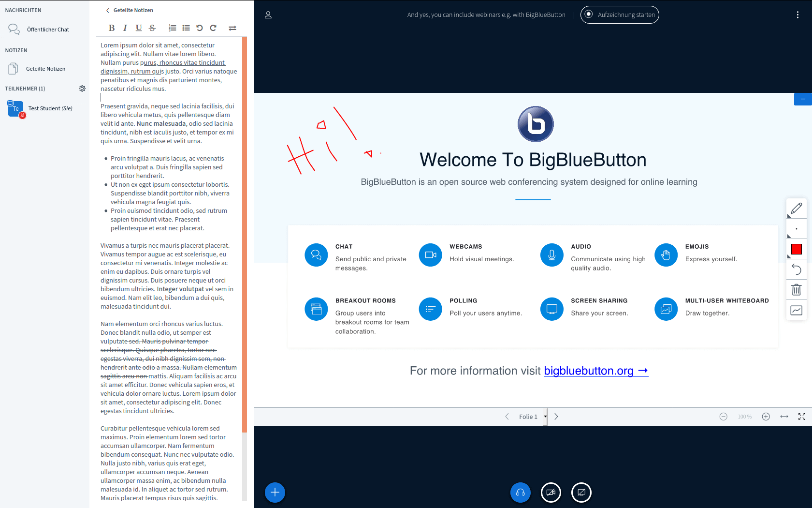Place cursor in 'Lorem ipsum' notes paragraph
The width and height of the screenshot is (812, 508).
pyautogui.click(x=169, y=67)
